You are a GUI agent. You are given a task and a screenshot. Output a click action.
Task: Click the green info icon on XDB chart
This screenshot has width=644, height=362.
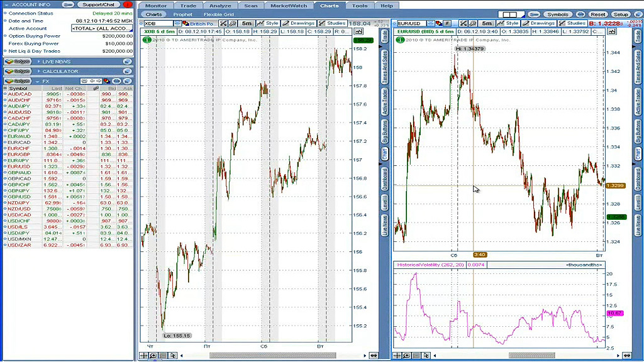click(146, 40)
